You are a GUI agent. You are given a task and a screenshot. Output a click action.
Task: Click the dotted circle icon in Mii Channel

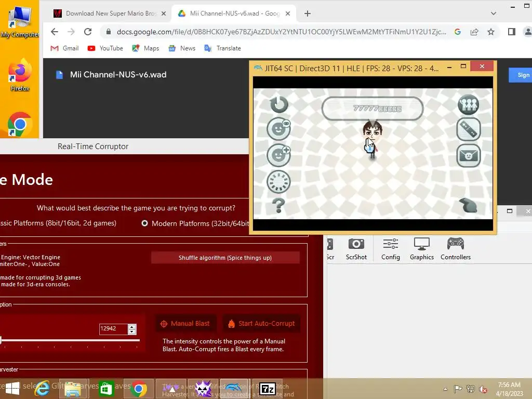click(278, 181)
